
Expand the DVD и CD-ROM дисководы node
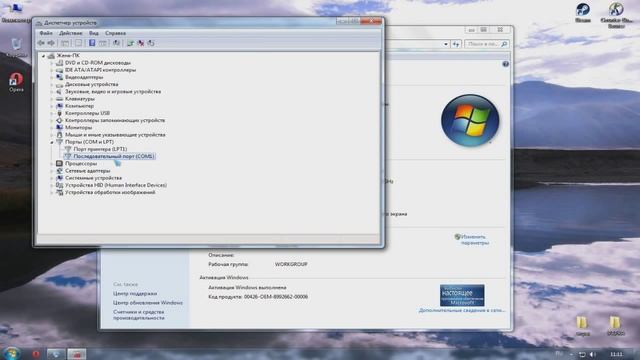coord(52,63)
